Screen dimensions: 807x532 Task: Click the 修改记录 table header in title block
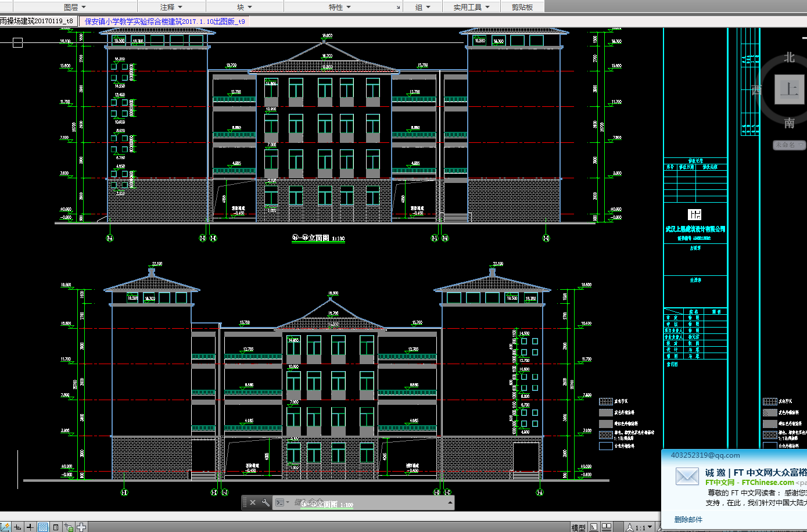click(695, 161)
